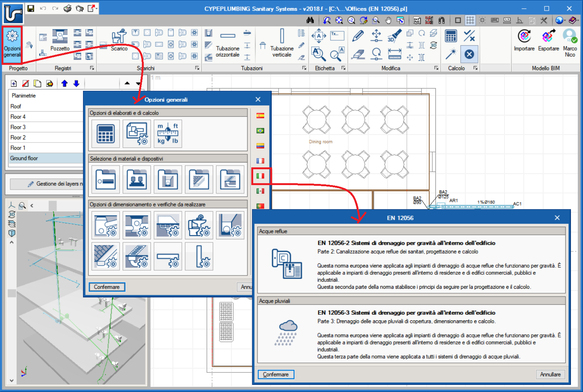This screenshot has height=392, width=583.
Task: Open calculator options in Opzioni generali dialog
Action: pyautogui.click(x=106, y=134)
